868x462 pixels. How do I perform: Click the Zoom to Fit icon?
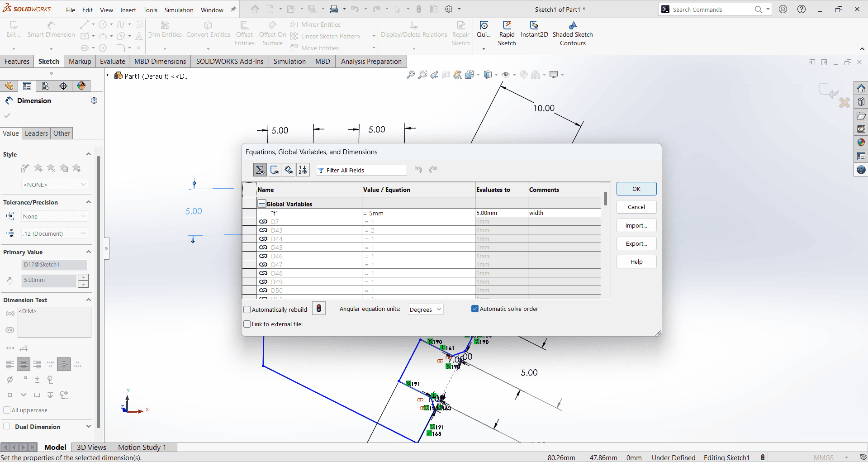411,75
